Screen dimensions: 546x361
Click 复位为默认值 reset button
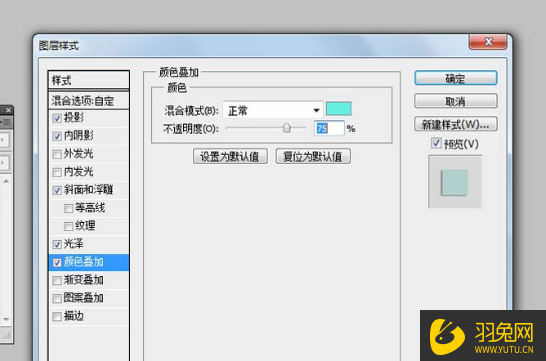tap(313, 156)
